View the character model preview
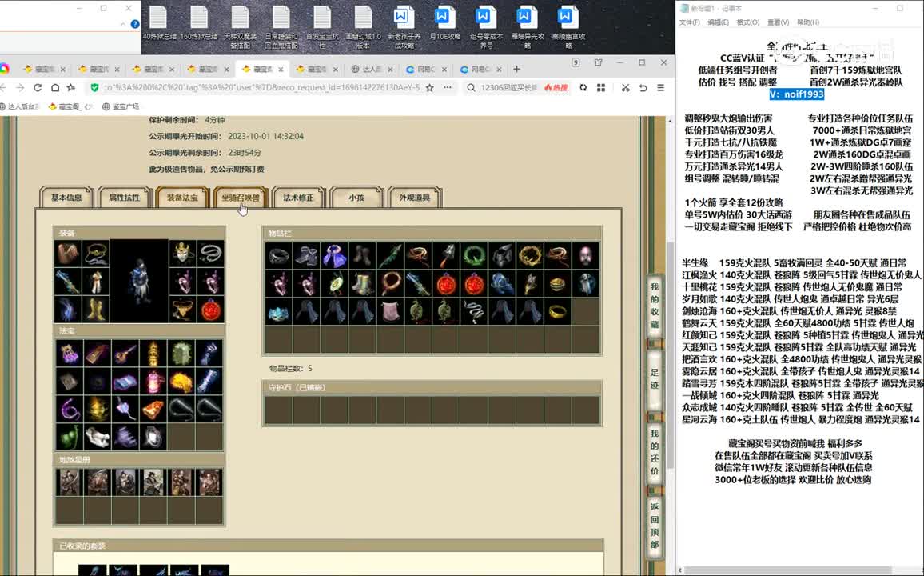Screen dimensions: 924x576 (139, 281)
